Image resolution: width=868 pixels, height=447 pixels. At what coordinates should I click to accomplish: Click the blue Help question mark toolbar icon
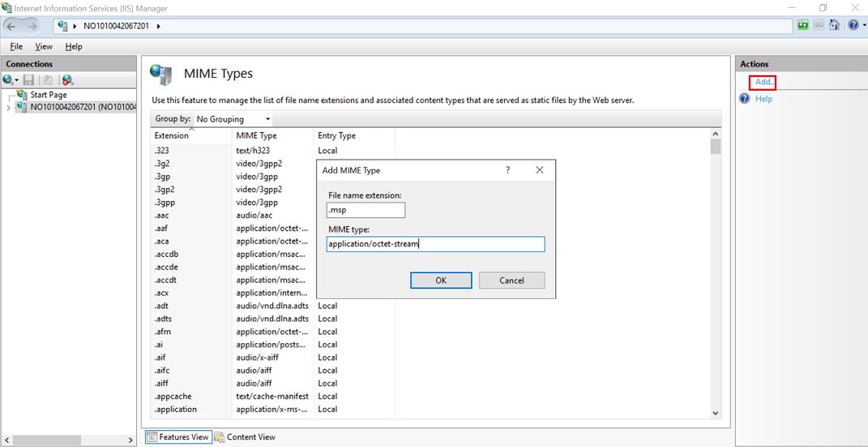coord(852,25)
